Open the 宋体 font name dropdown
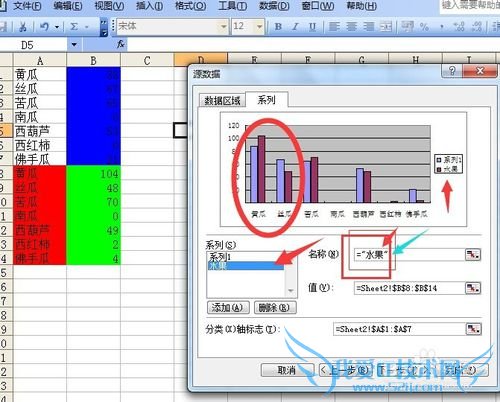Viewport: 500px width, 402px height. click(223, 26)
